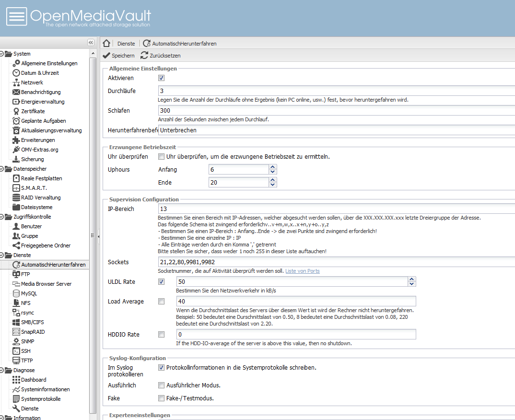Click the Allgemeine Einstellungen gear icon
Screen dimensions: 515x420
(16, 63)
